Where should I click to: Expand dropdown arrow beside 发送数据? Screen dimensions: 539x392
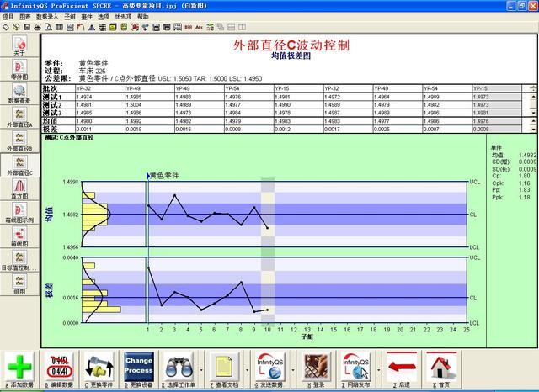coord(293,370)
